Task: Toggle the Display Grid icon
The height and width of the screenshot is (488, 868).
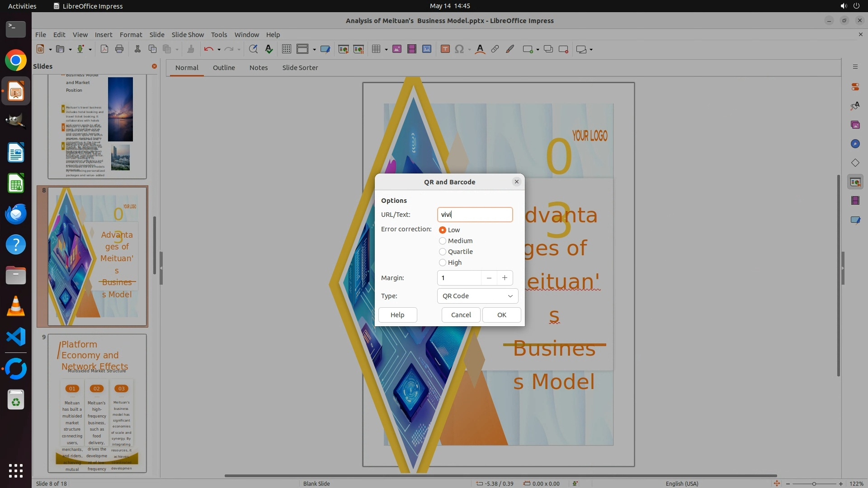Action: (x=286, y=49)
